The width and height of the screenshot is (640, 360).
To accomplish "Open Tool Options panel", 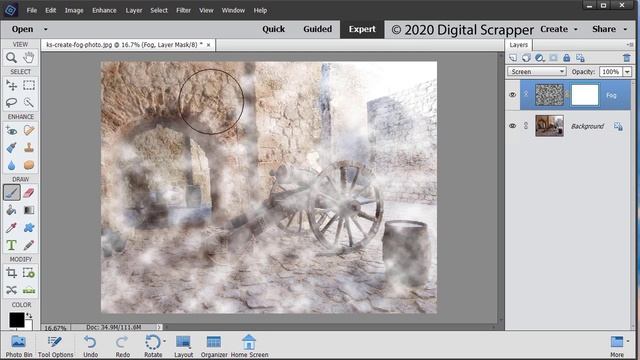I will pyautogui.click(x=56, y=346).
